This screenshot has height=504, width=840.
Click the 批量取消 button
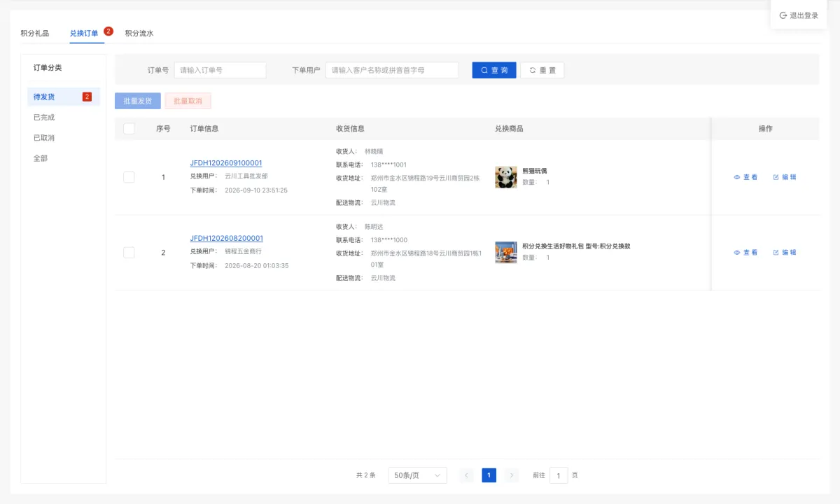point(188,101)
